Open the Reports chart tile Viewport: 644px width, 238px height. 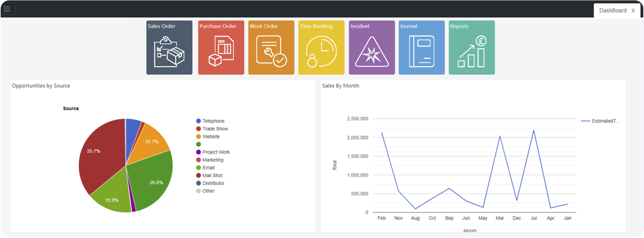471,48
